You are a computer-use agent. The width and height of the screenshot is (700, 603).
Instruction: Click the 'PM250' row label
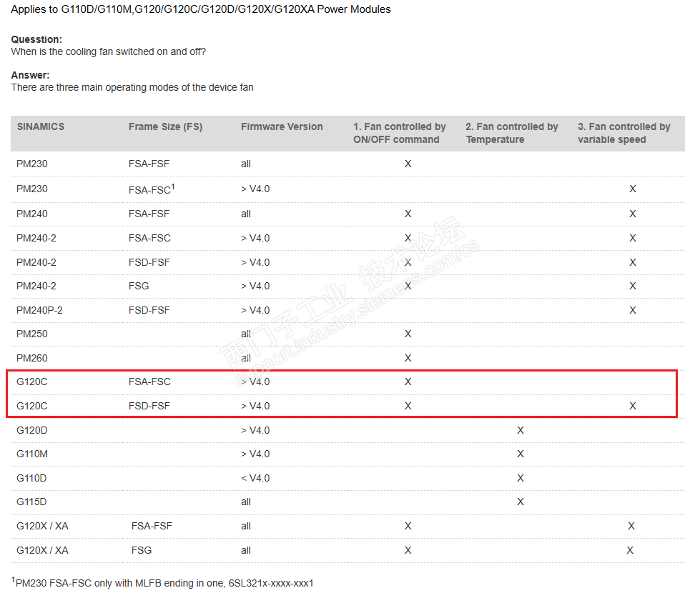(32, 334)
